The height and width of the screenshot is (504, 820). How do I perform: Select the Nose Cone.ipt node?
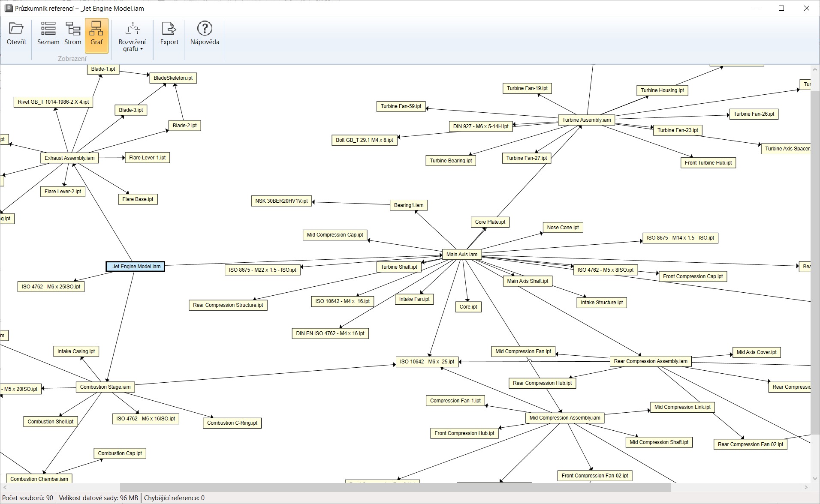pyautogui.click(x=563, y=228)
